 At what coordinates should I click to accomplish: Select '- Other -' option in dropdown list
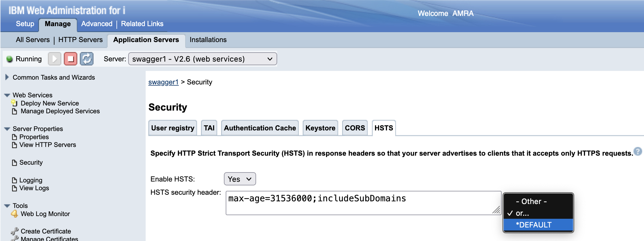538,201
